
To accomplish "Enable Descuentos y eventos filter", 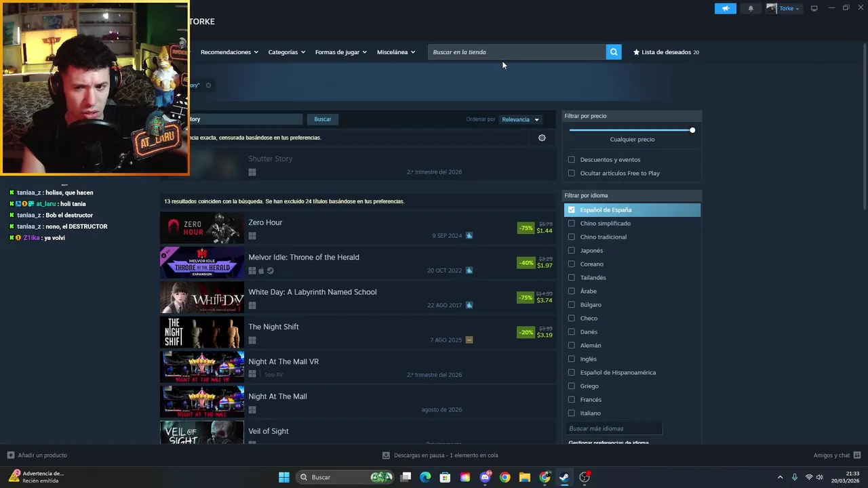I will coord(572,160).
